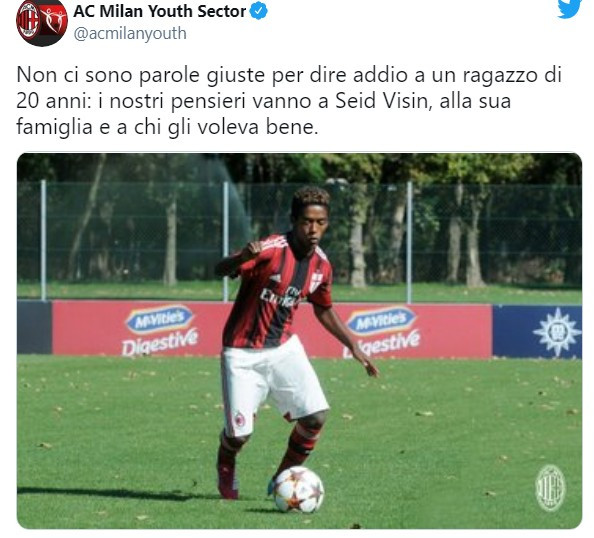Click the blue verified badge

(x=259, y=11)
